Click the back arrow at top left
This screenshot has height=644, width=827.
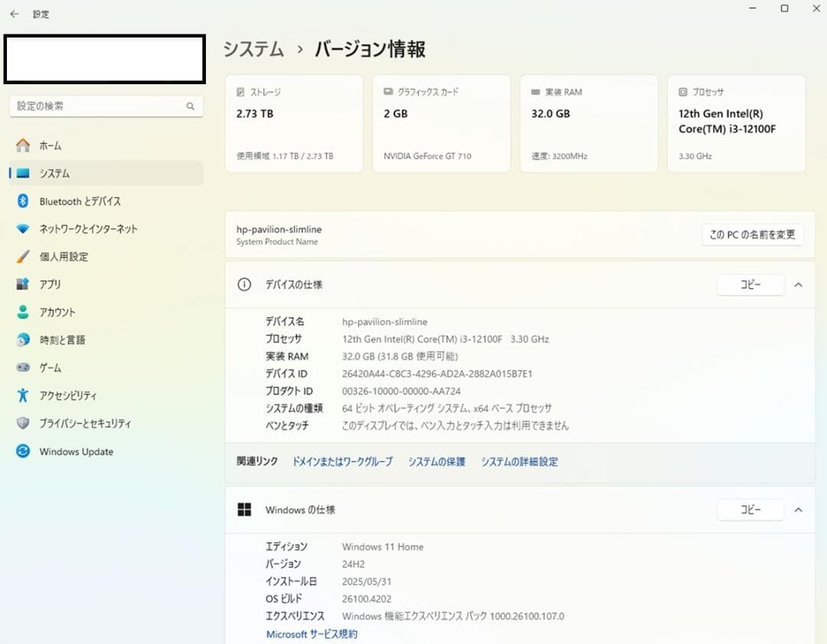click(x=13, y=13)
